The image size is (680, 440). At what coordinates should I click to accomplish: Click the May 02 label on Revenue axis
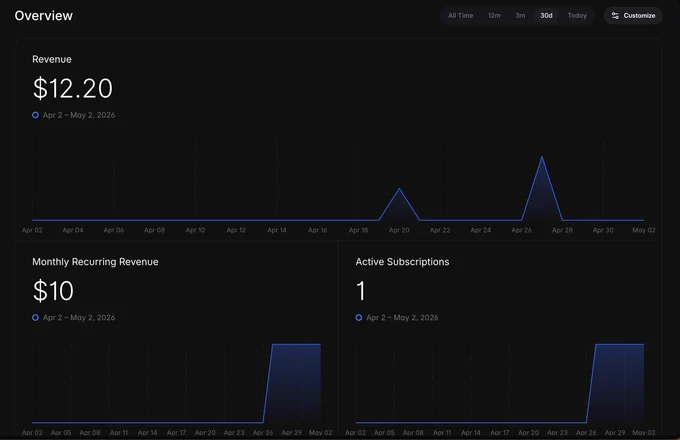point(644,230)
